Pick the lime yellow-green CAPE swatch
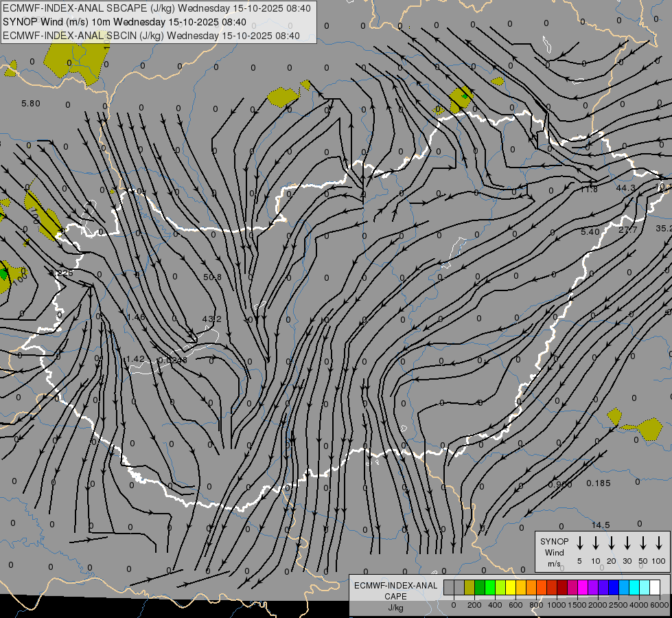 (x=500, y=587)
